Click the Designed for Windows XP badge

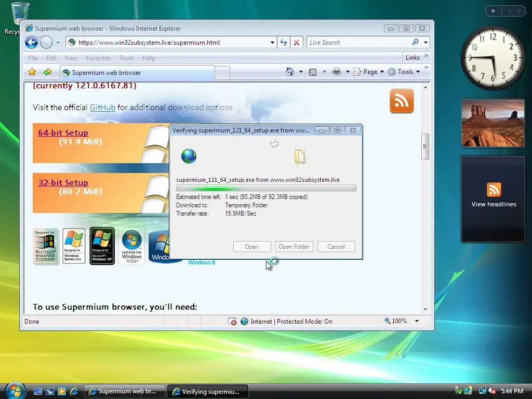pyautogui.click(x=102, y=246)
